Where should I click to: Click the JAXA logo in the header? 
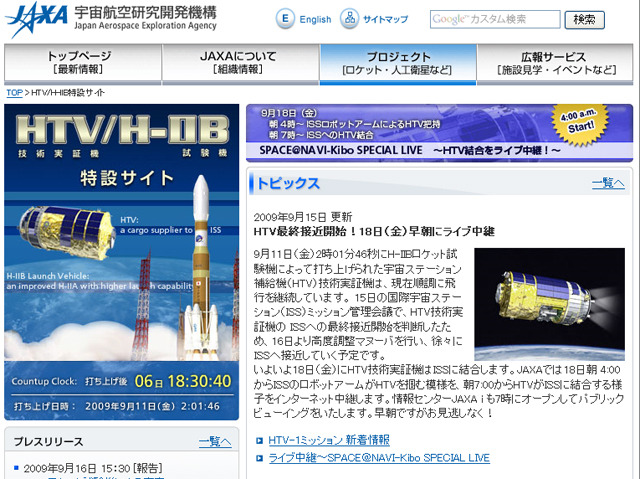(38, 18)
